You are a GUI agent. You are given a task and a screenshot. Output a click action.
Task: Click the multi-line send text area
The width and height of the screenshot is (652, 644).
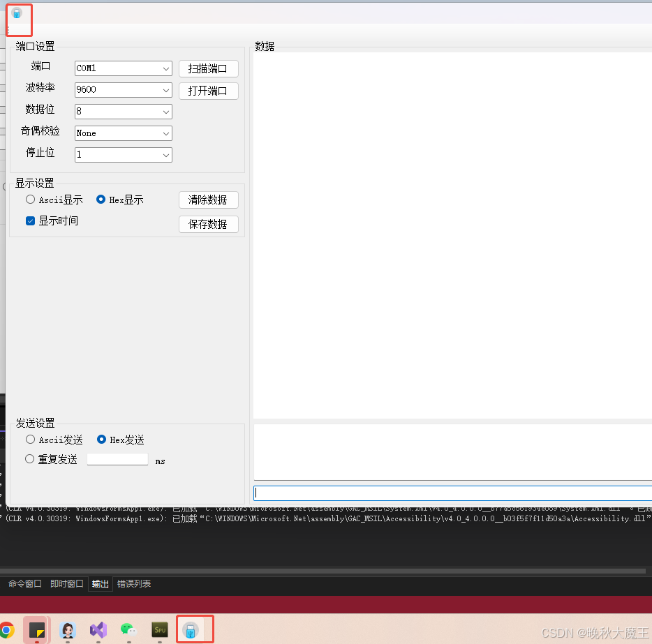click(x=453, y=452)
